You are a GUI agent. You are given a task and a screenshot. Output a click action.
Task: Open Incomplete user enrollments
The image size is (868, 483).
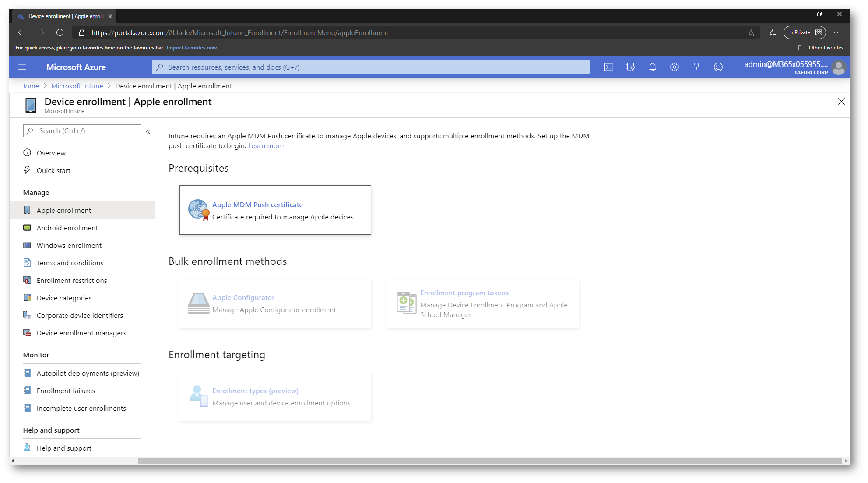point(82,408)
